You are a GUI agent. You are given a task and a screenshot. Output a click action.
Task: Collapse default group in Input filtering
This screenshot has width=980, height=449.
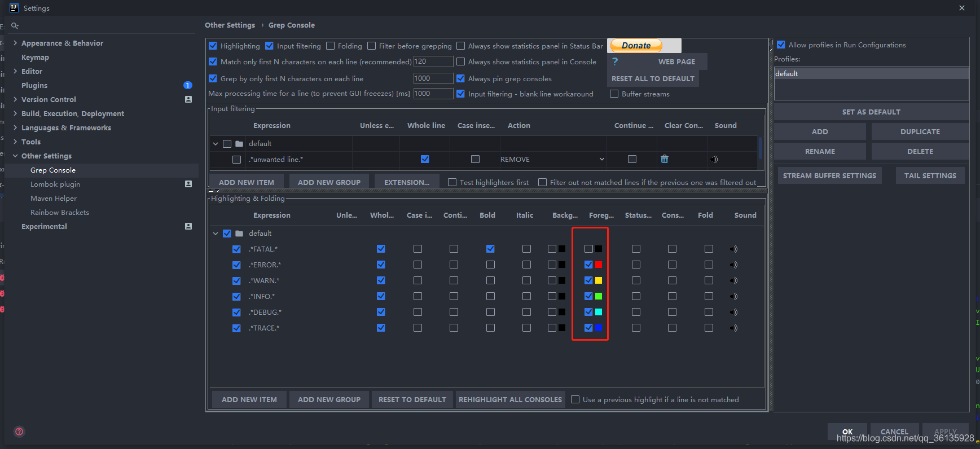click(216, 144)
